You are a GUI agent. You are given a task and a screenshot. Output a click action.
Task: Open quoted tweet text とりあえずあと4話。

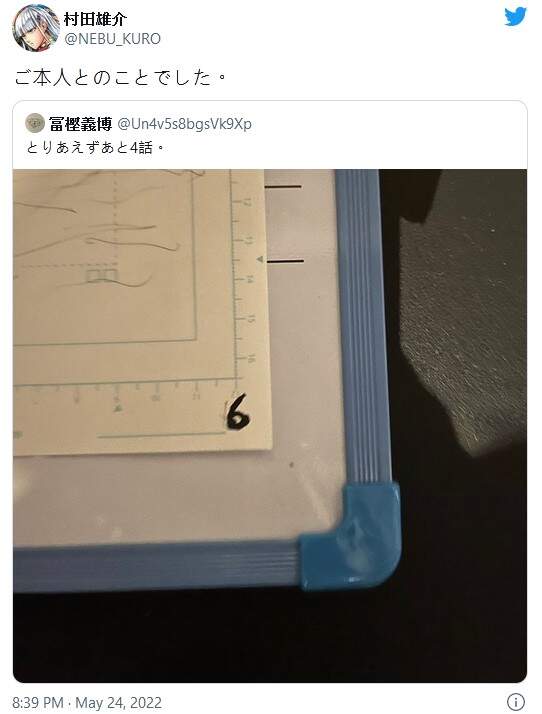click(x=95, y=148)
